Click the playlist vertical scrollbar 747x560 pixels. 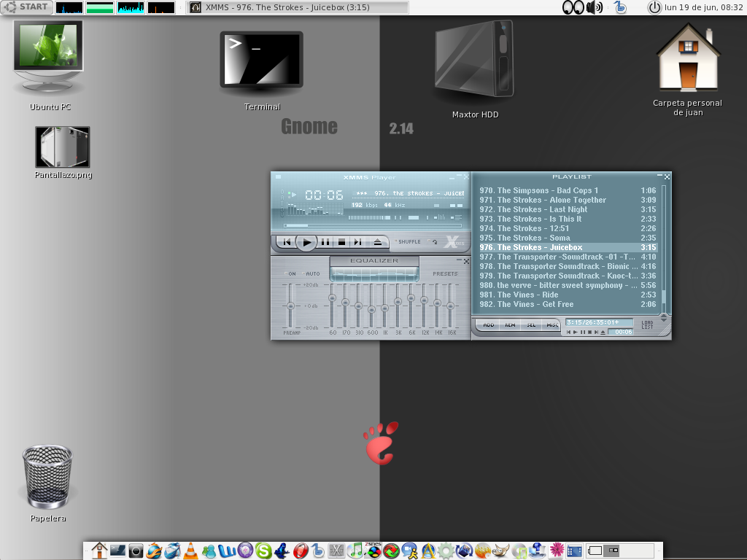pos(664,248)
